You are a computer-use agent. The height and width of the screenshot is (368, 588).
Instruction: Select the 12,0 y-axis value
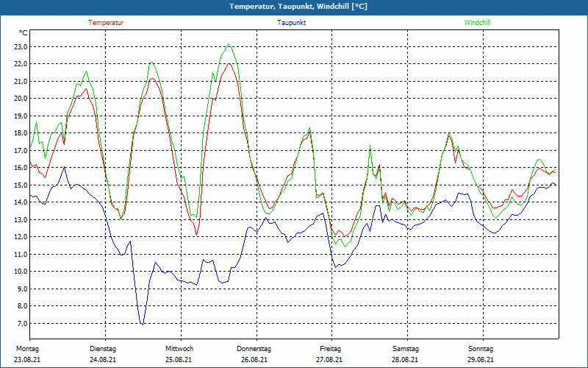[x=21, y=236]
